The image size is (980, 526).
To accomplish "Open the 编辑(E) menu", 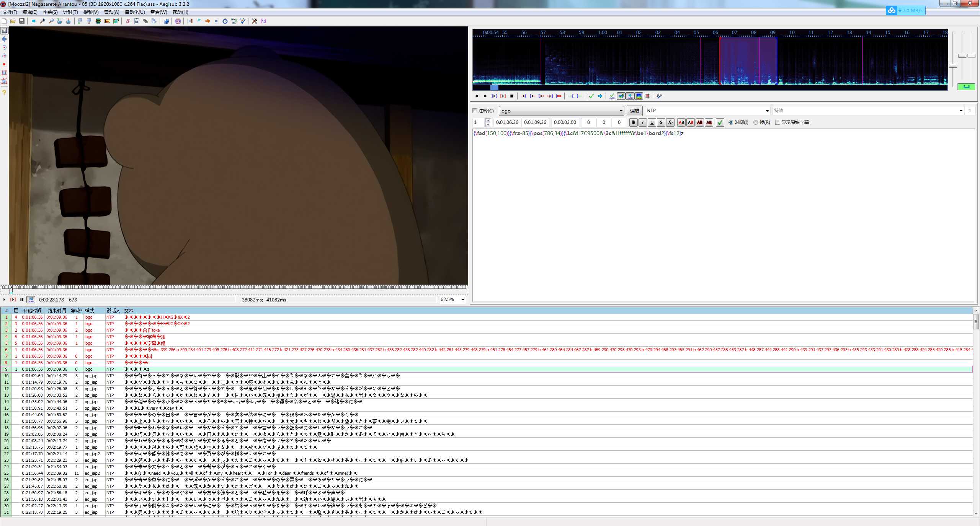I will click(30, 12).
